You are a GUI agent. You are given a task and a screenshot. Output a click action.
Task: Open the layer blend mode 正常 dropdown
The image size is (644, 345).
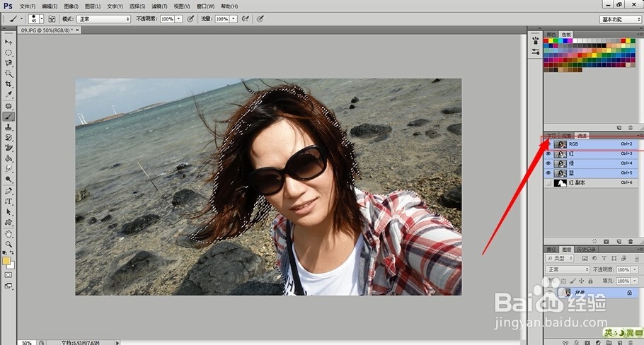pyautogui.click(x=567, y=269)
